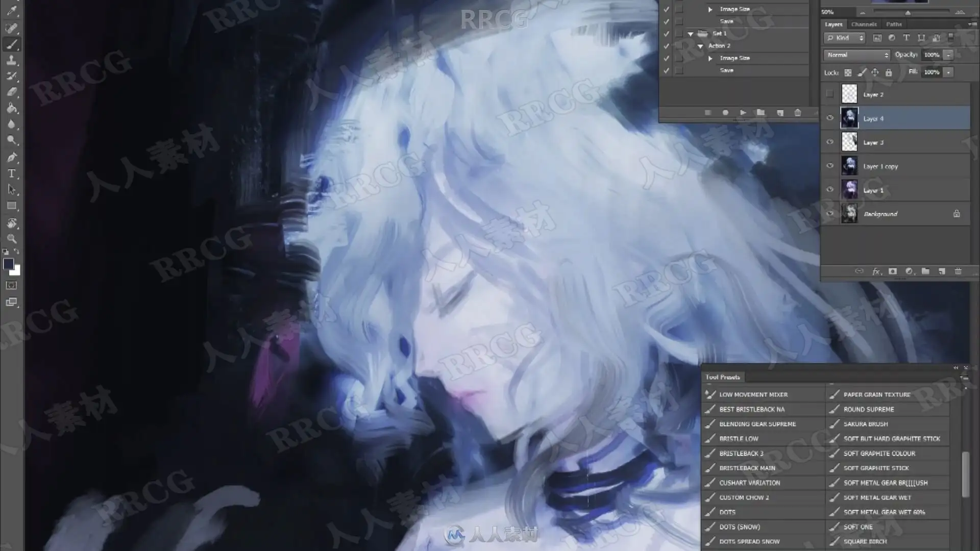This screenshot has width=980, height=551.
Task: Switch to the Paths tab
Action: pos(894,24)
